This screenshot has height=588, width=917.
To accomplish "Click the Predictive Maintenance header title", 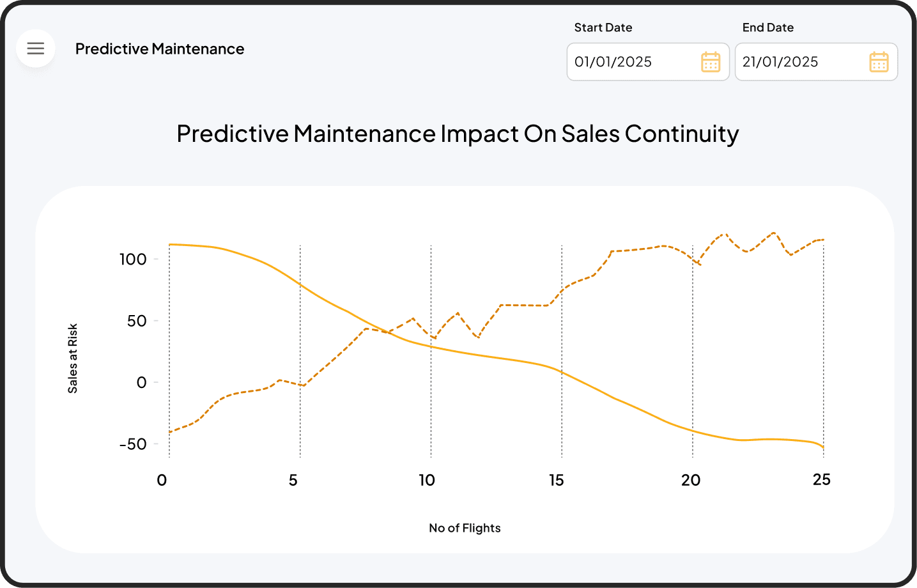I will pos(160,49).
